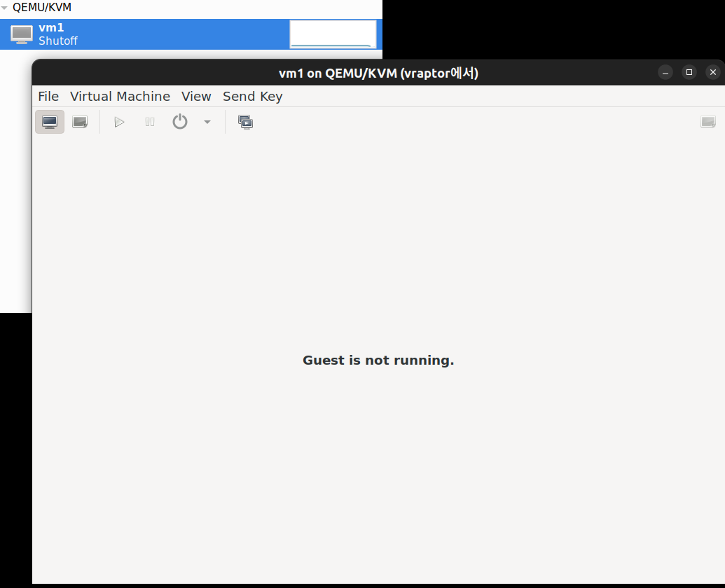Click the vm1 on QEMU/KVM title bar
Viewport: 725px width, 588px height.
(x=378, y=73)
